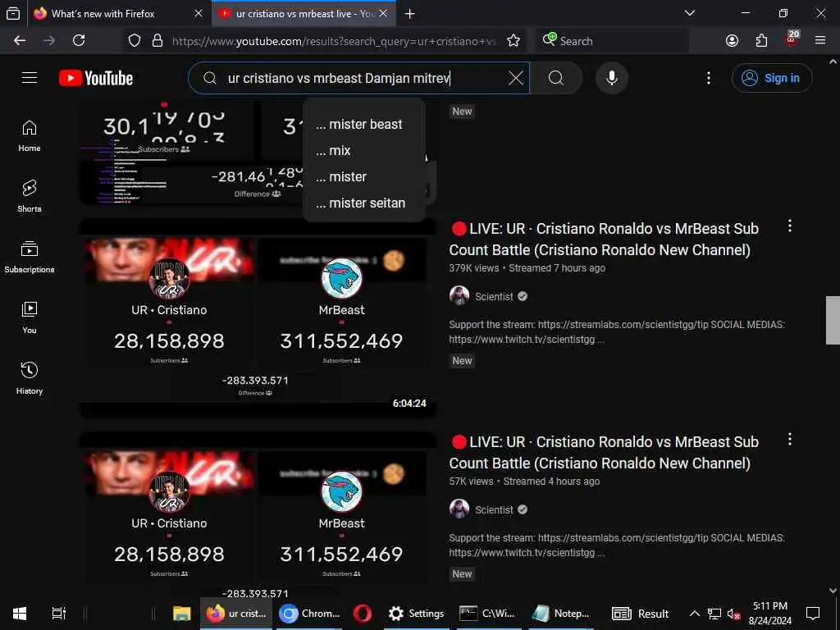
Task: Open Windows Start menu
Action: click(x=20, y=614)
